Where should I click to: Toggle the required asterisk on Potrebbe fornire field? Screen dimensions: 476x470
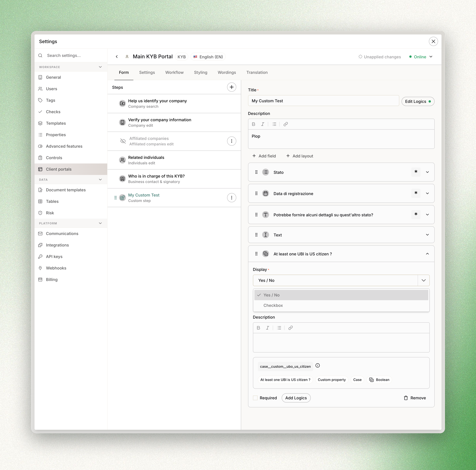click(416, 215)
